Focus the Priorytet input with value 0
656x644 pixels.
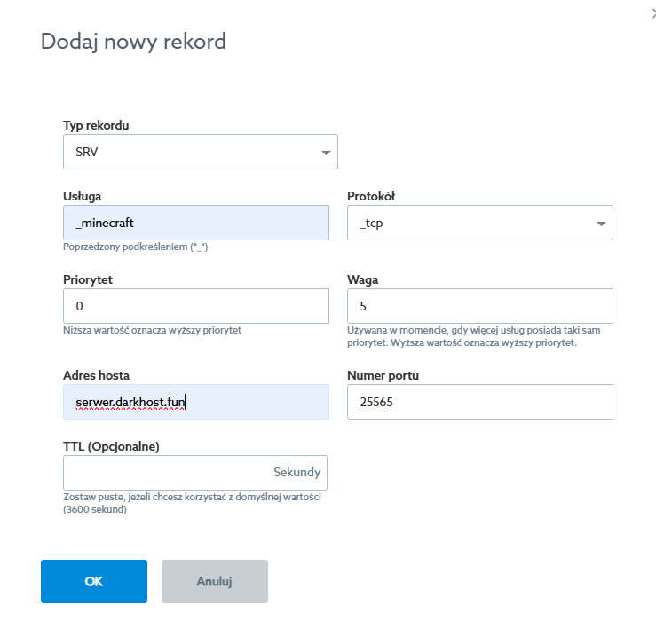click(196, 306)
